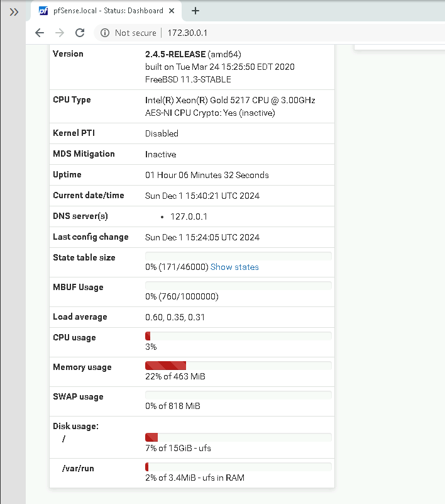Open the Show states link
The height and width of the screenshot is (504, 445).
pyautogui.click(x=234, y=267)
